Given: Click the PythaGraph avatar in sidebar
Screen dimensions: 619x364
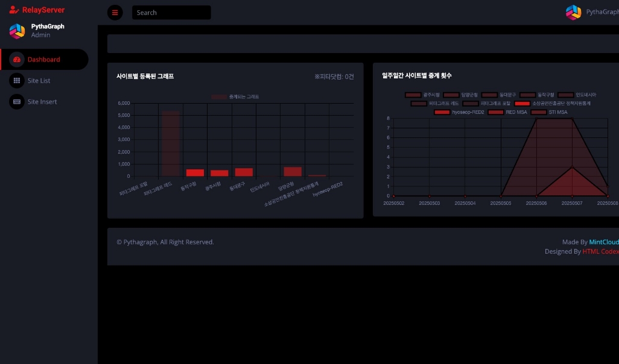Looking at the screenshot, I should click(x=17, y=31).
